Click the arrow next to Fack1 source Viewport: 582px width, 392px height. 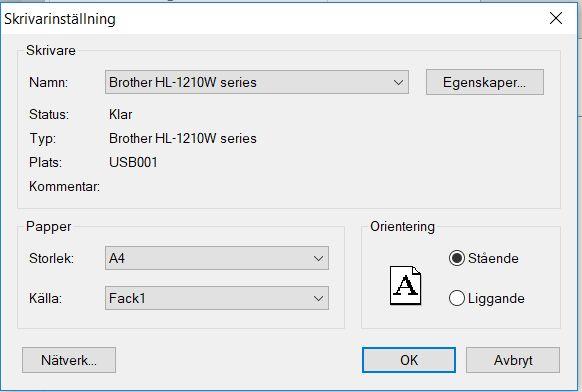[x=318, y=298]
